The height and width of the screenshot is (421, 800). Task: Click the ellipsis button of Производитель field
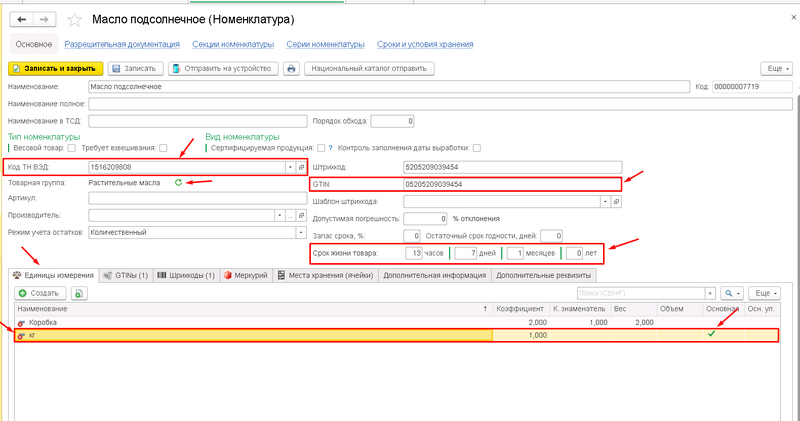pos(290,215)
